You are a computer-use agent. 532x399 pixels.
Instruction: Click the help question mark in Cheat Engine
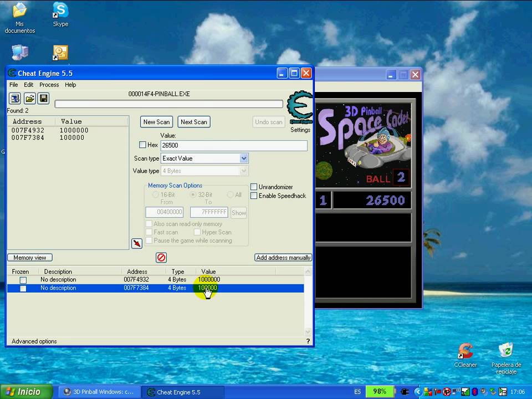[308, 341]
